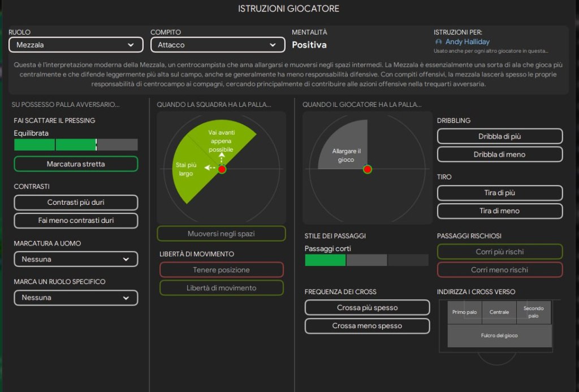
Task: Toggle 'Marcatura stretta' instruction
Action: [x=76, y=164]
